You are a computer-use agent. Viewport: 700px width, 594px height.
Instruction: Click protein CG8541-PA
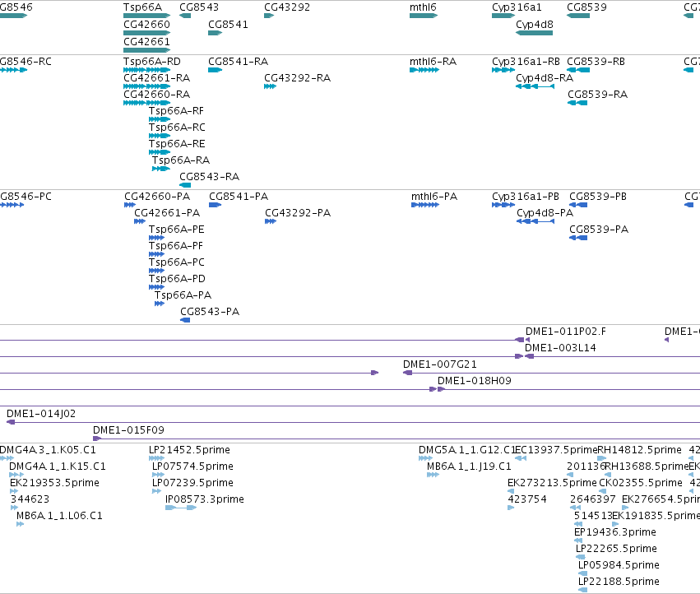[x=216, y=205]
